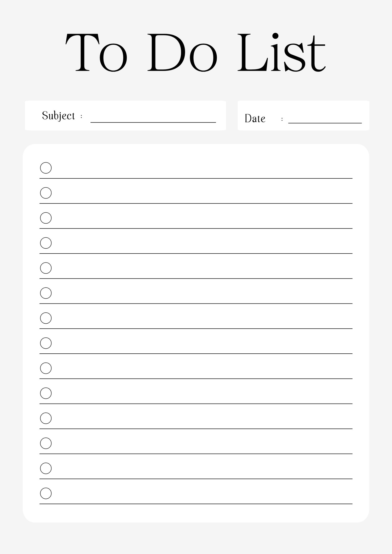
Task: Check the eleventh task circle
Action: click(46, 418)
